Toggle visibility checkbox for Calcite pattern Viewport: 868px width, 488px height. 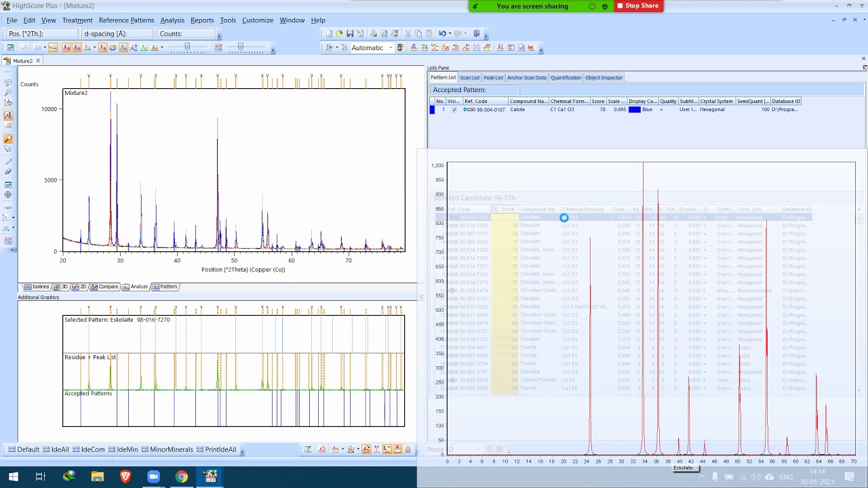pyautogui.click(x=454, y=110)
